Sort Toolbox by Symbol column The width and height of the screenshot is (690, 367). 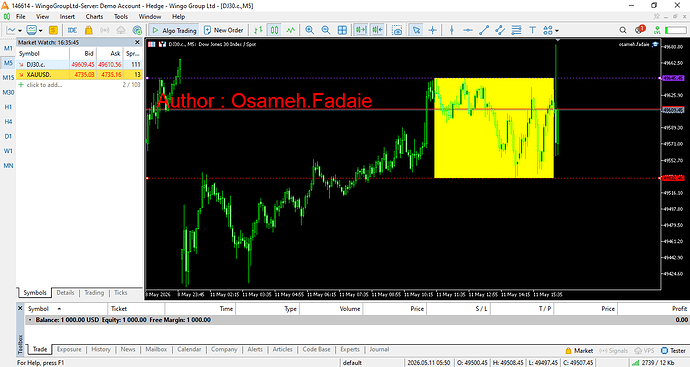click(x=65, y=308)
